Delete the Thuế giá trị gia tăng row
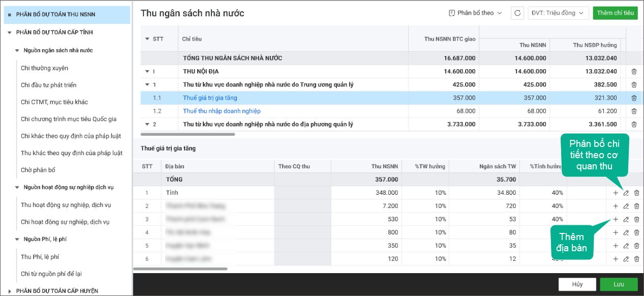The height and width of the screenshot is (296, 644). 634,98
